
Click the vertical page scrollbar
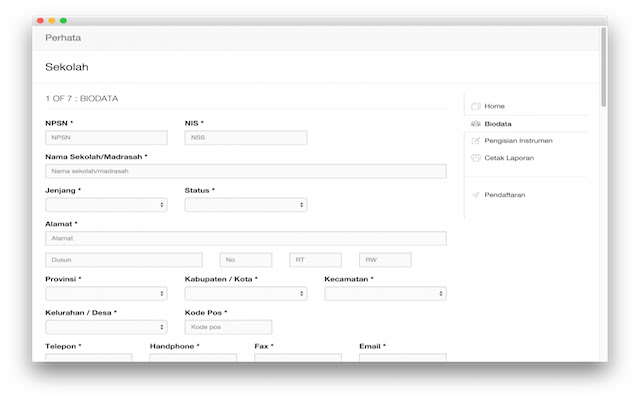pyautogui.click(x=604, y=67)
